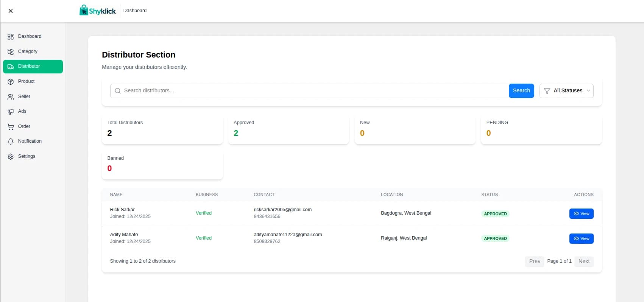644x302 pixels.
Task: Click the Category tree icon
Action: 11,52
